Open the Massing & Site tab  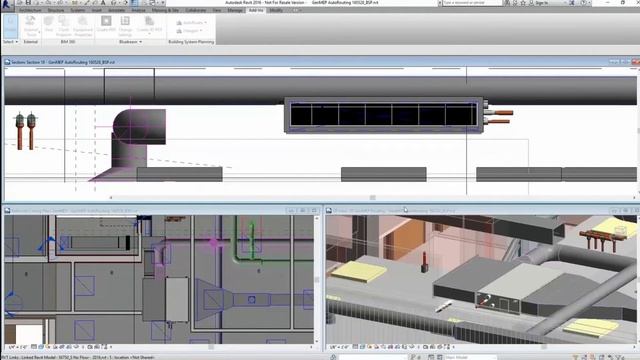165,10
